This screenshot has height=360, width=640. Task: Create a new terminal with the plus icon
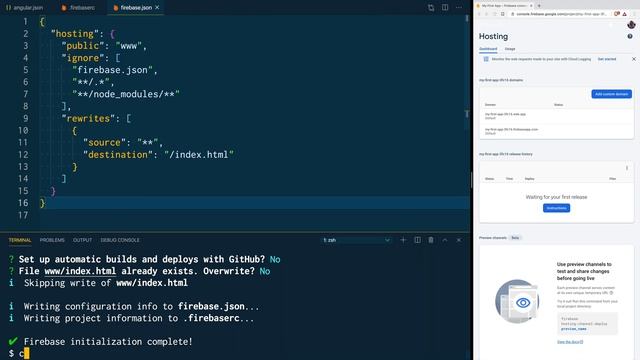click(403, 240)
